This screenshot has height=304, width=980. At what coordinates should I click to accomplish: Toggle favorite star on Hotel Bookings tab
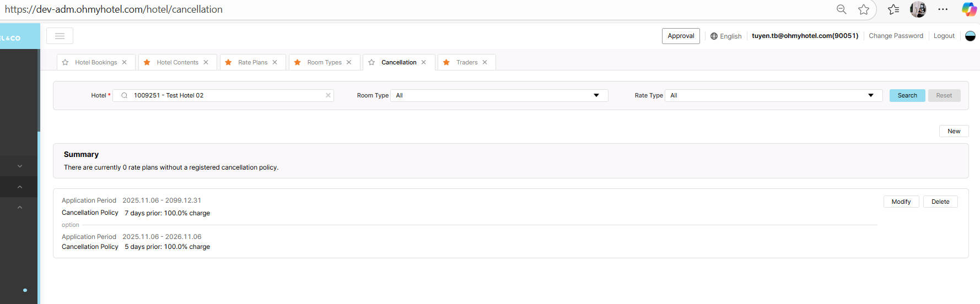tap(66, 62)
